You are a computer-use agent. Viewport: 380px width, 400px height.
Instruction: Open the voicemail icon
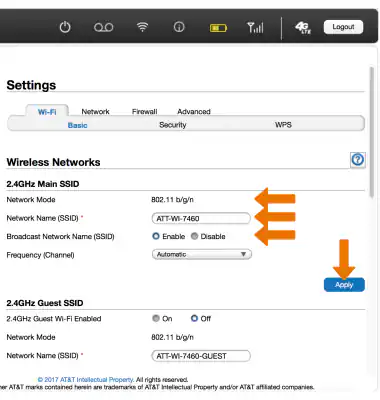tap(103, 27)
